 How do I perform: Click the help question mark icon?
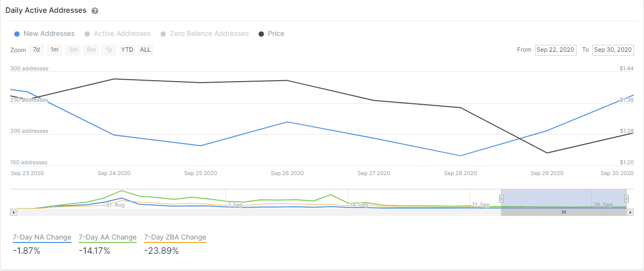95,11
